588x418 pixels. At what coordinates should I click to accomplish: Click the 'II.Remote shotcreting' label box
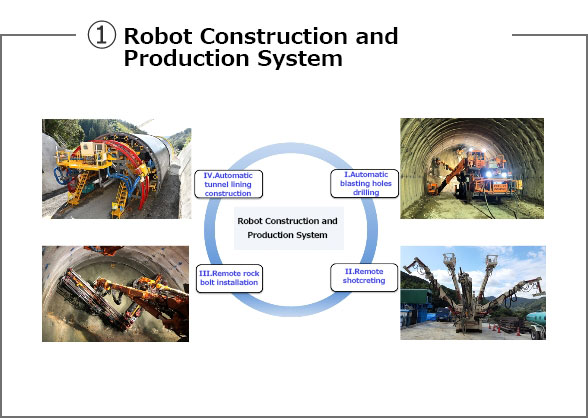(x=364, y=277)
